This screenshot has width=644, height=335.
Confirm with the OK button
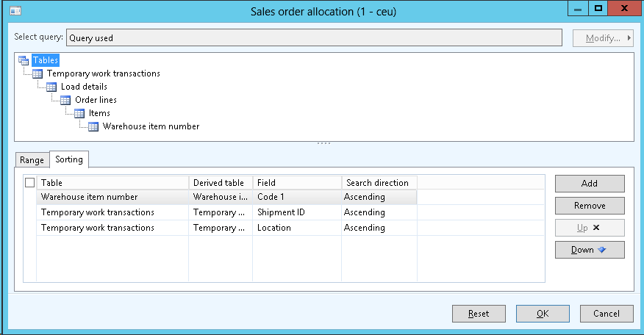click(x=543, y=314)
